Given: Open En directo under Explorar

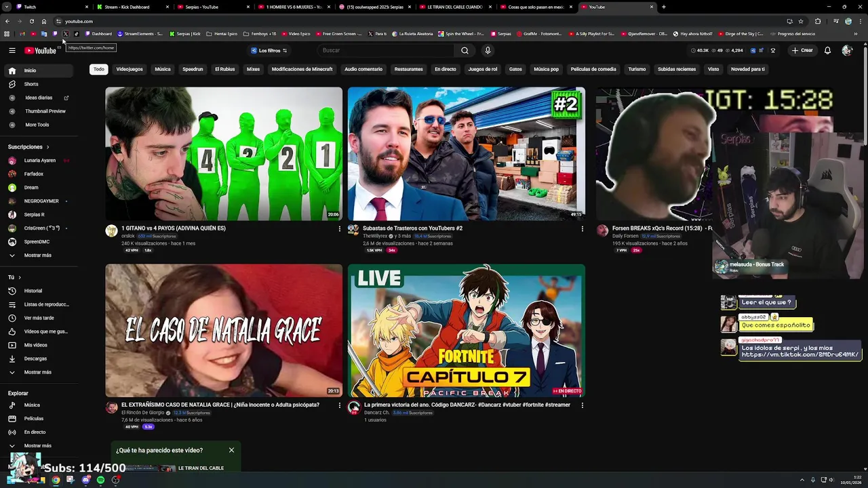Looking at the screenshot, I should coord(39,432).
